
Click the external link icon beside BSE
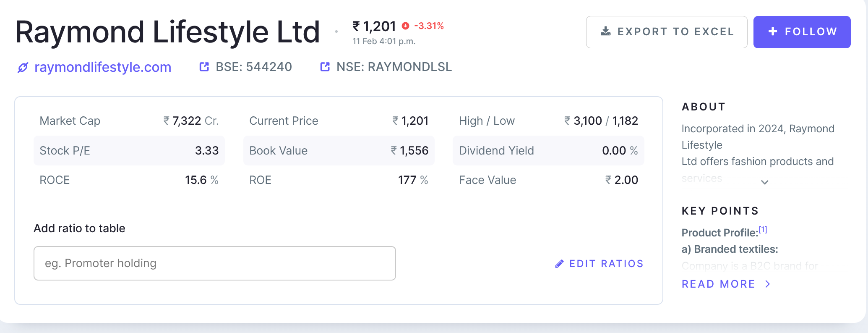click(x=204, y=67)
